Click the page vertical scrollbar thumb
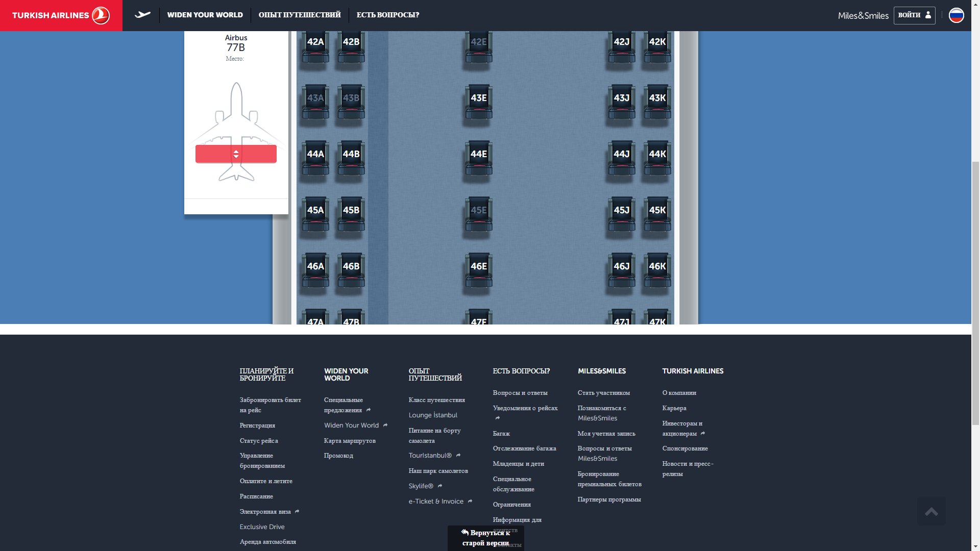Viewport: 980px width, 551px height. 975,292
